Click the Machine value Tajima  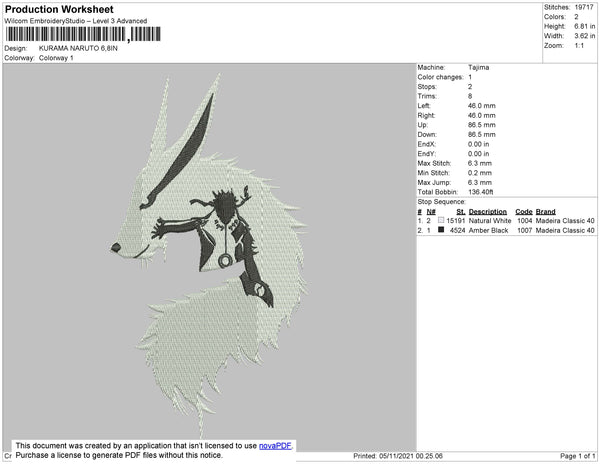tap(479, 67)
